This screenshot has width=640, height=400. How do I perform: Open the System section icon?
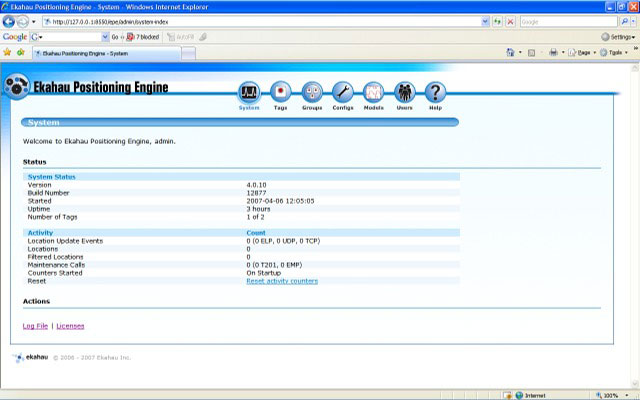(249, 92)
